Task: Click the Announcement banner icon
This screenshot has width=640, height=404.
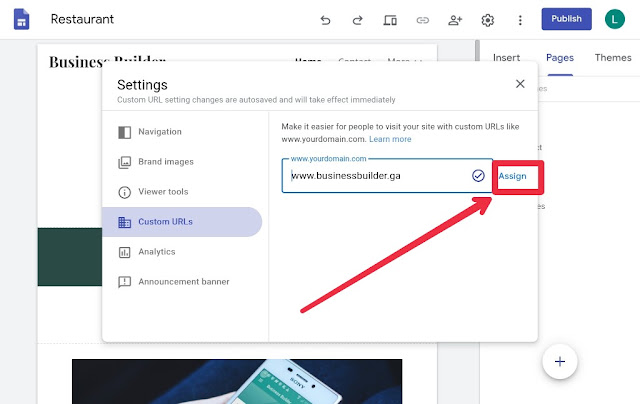Action: (124, 282)
